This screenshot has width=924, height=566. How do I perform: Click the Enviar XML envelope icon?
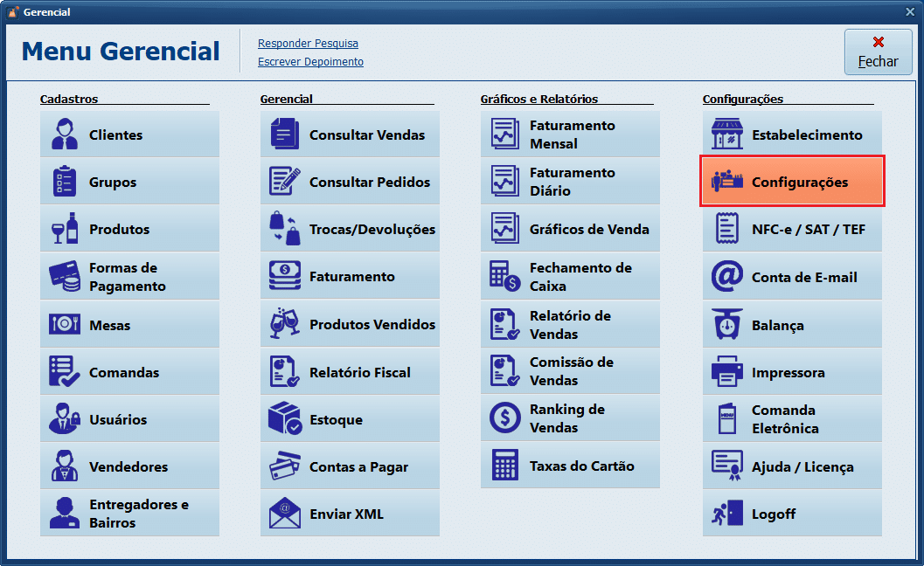286,514
